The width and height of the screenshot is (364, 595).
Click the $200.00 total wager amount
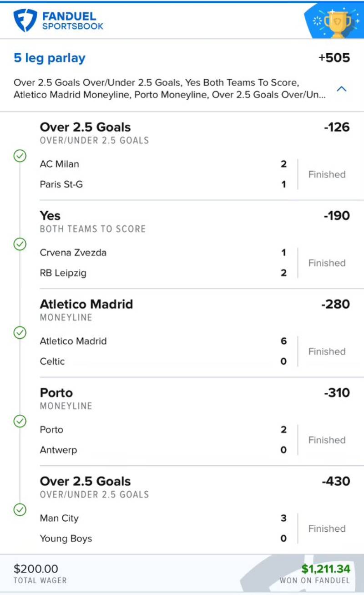(36, 569)
